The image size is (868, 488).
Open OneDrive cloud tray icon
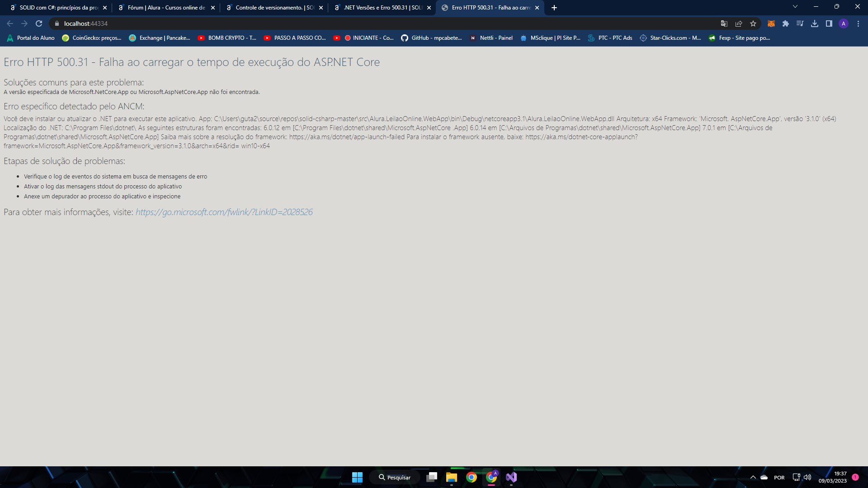coord(764,477)
